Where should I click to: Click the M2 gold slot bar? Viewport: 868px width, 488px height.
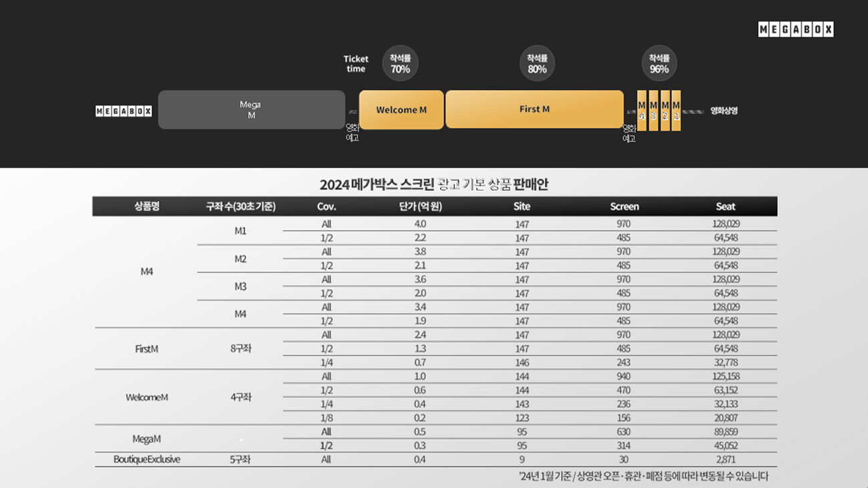pos(665,109)
